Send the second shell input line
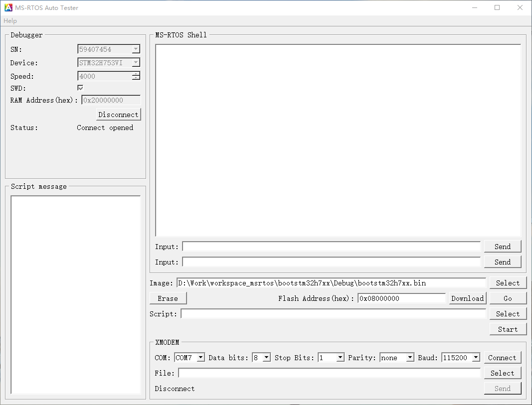Viewport: 532px width, 405px height. click(x=502, y=262)
